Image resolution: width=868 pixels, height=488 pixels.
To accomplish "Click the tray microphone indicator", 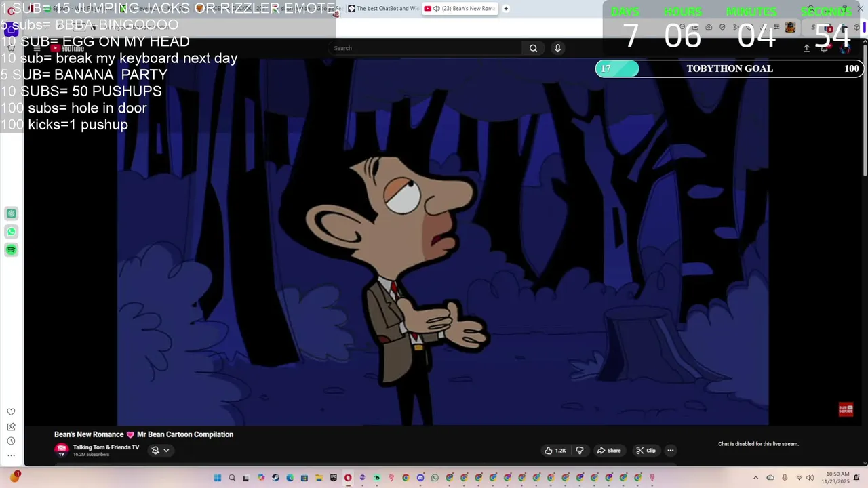I will [x=785, y=478].
